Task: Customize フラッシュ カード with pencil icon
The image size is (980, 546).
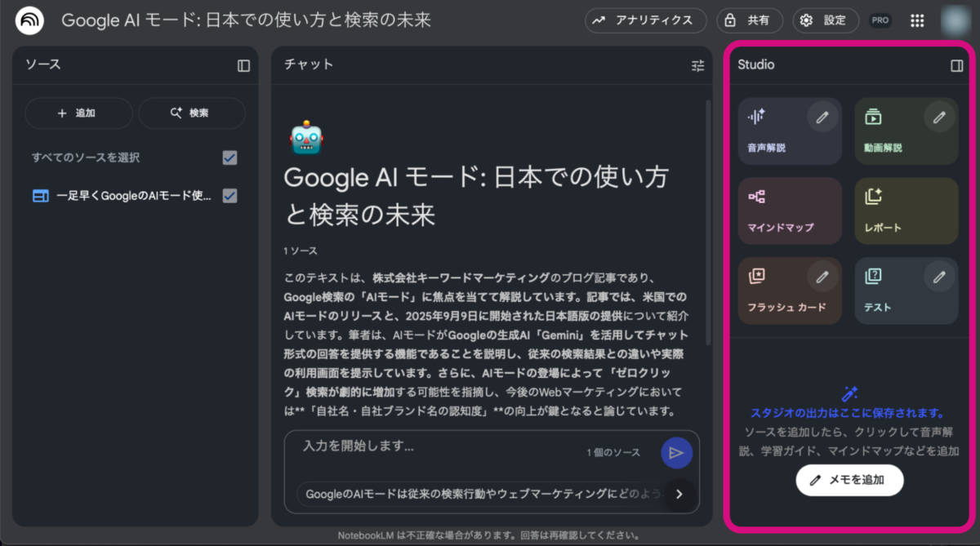Action: point(822,277)
